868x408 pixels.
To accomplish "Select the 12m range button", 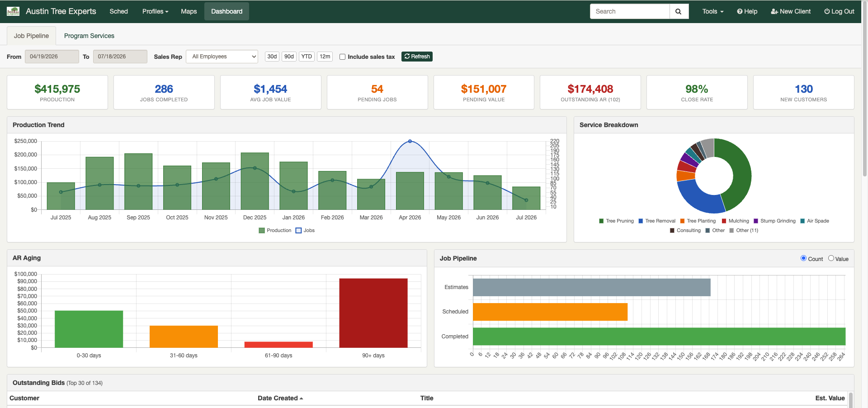I will pyautogui.click(x=325, y=57).
